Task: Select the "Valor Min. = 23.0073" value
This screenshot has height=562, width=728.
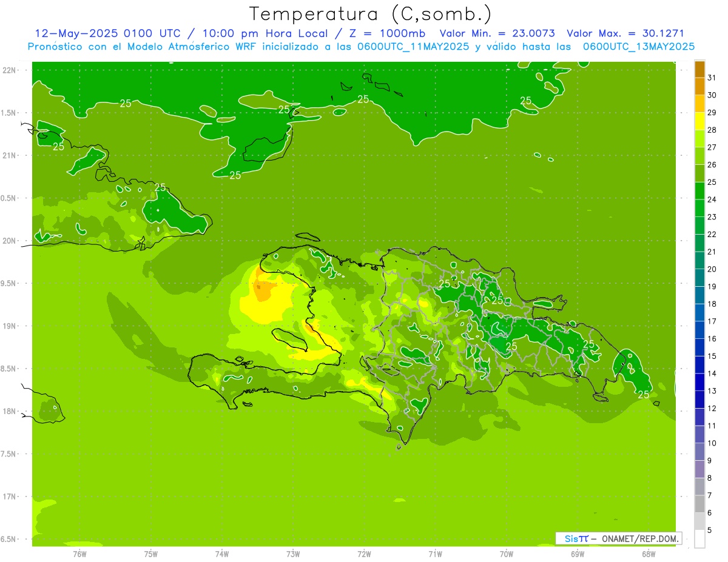Action: coord(497,33)
